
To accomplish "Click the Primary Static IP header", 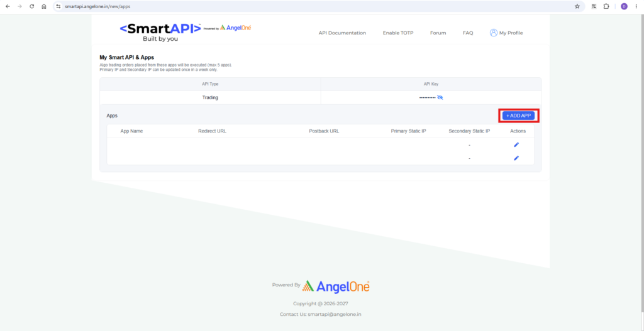I will click(x=408, y=131).
